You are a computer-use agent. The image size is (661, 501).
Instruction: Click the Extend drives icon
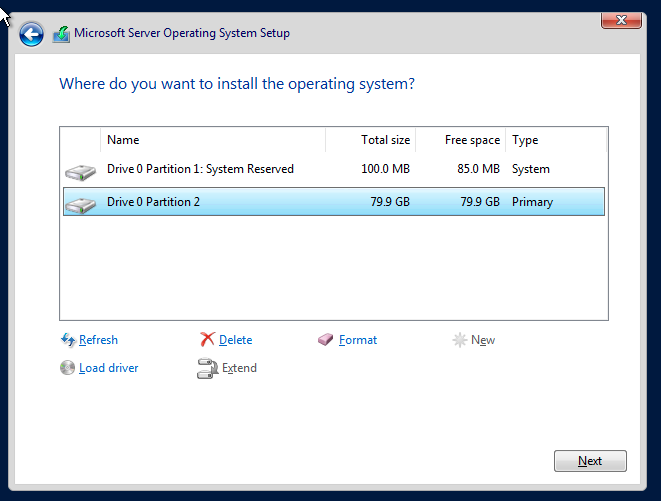point(207,368)
